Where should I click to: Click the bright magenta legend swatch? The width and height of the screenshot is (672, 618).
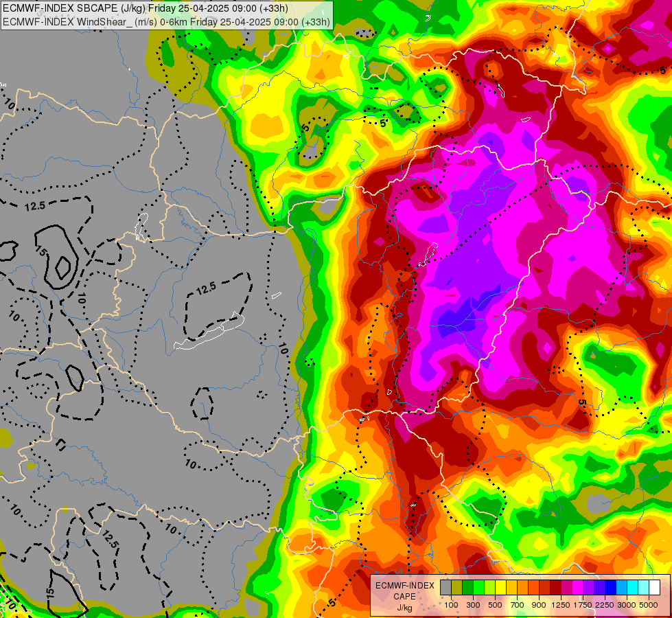pyautogui.click(x=577, y=587)
